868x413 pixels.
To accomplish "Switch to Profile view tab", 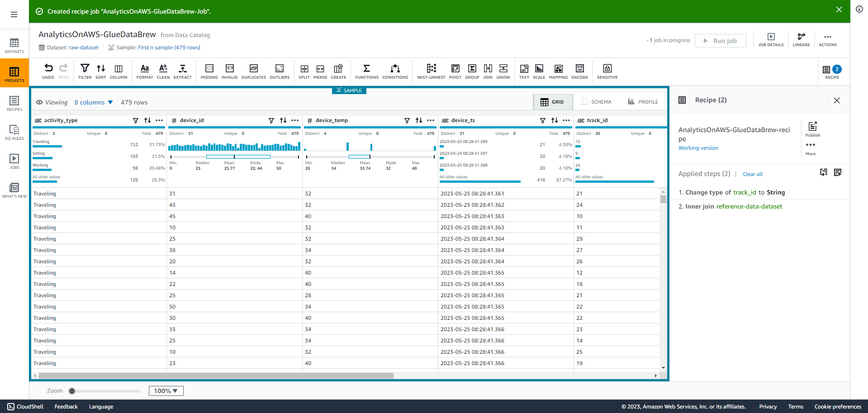I will (643, 102).
